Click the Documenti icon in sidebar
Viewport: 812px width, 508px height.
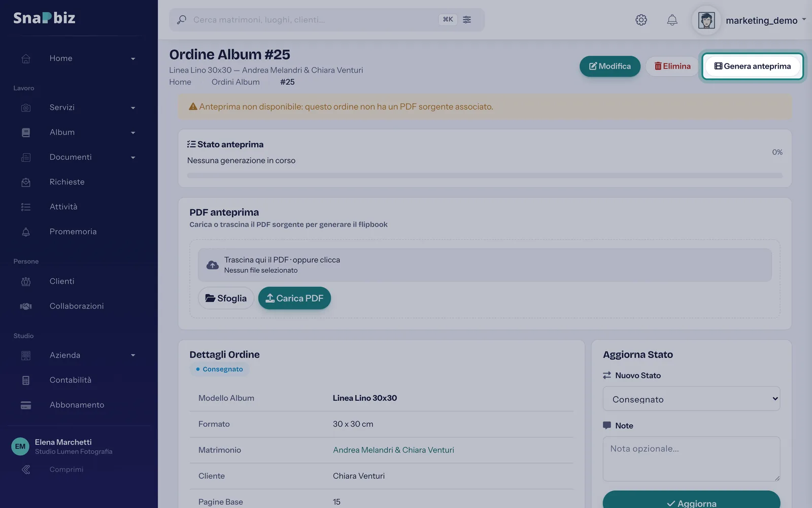(x=26, y=157)
